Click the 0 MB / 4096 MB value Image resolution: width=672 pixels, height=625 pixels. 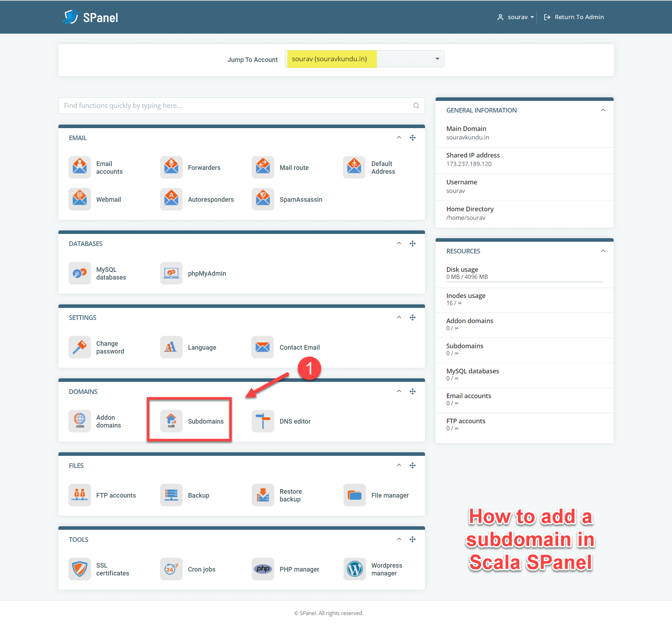pos(467,277)
